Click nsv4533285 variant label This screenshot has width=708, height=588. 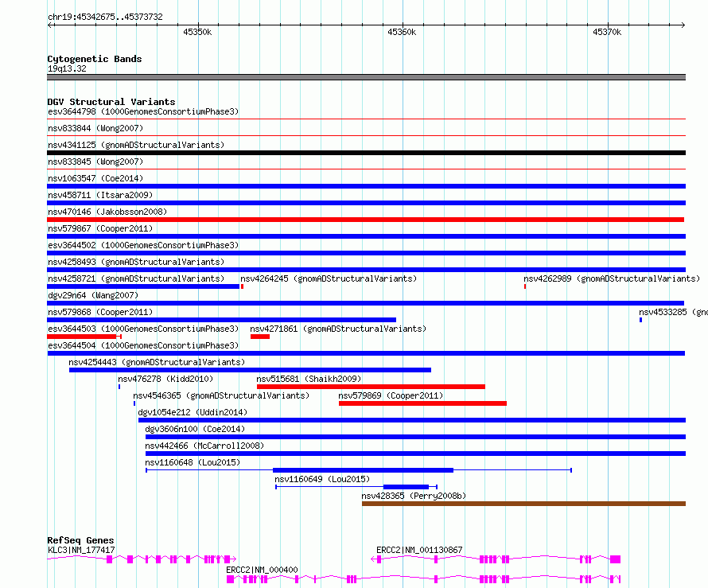pos(673,312)
